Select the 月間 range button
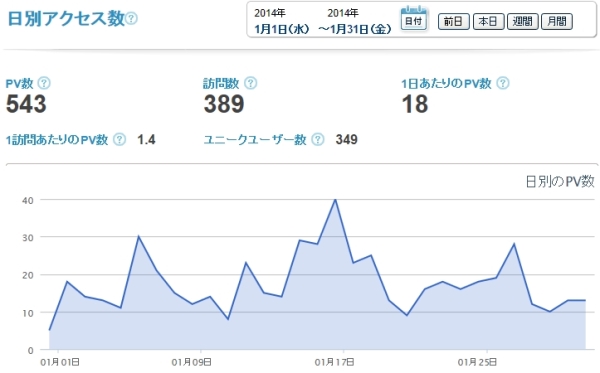The width and height of the screenshot is (600, 373). coord(557,21)
